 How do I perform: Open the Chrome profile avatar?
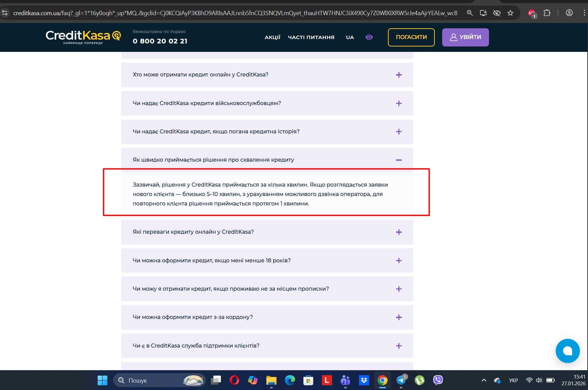(x=569, y=13)
